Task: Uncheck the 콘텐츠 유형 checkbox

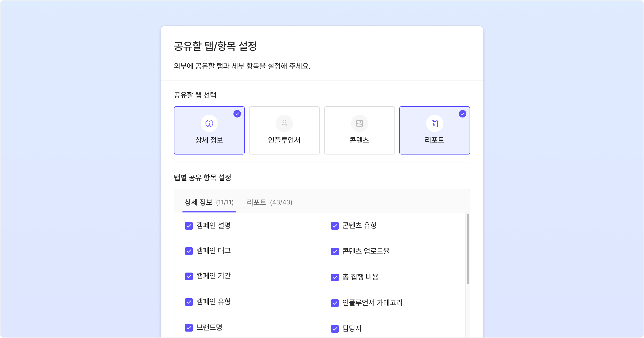Action: pos(335,226)
